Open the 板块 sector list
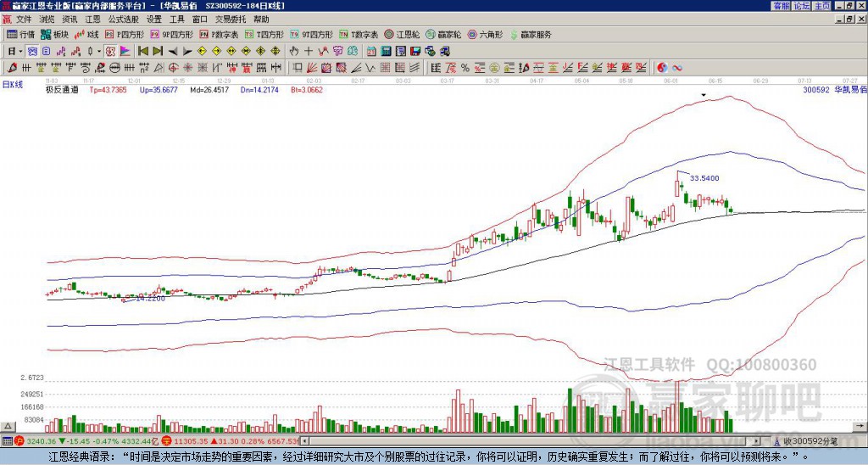The height and width of the screenshot is (465, 868). 54,34
